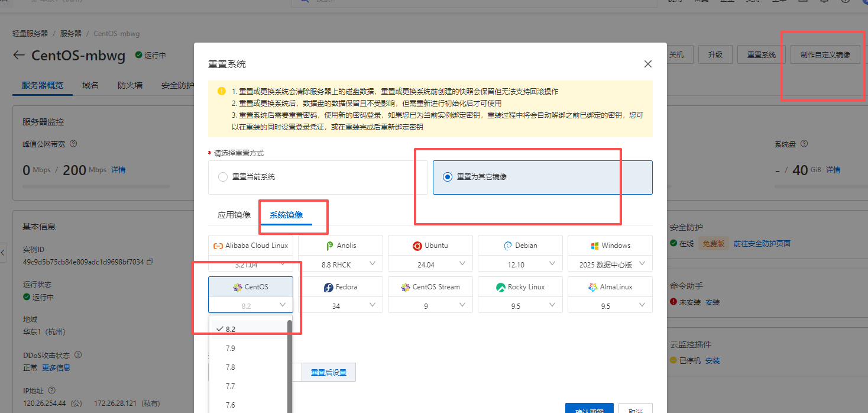Choose the Alibaba Cloud Linux image

(x=250, y=245)
